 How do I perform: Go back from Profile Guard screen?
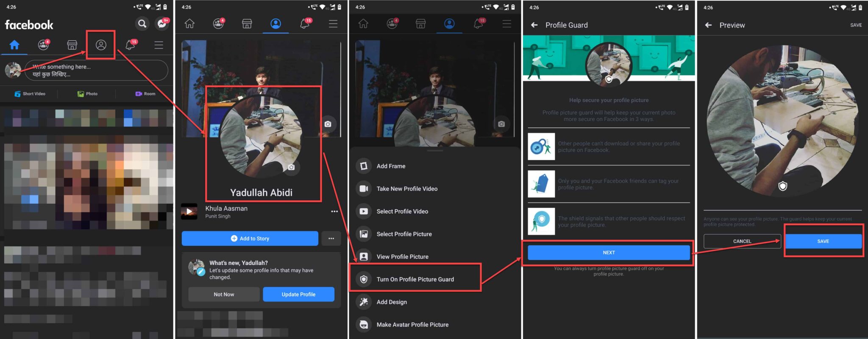(534, 25)
